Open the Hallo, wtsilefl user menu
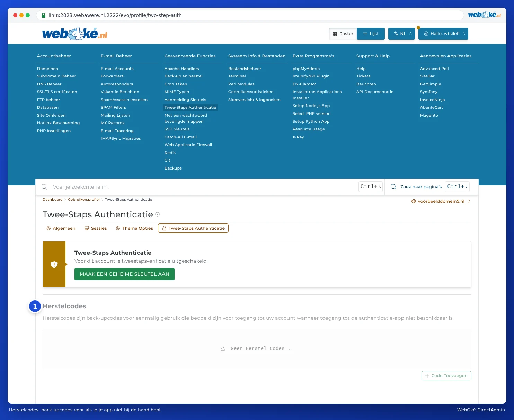Image resolution: width=514 pixels, height=420 pixels. click(x=443, y=34)
